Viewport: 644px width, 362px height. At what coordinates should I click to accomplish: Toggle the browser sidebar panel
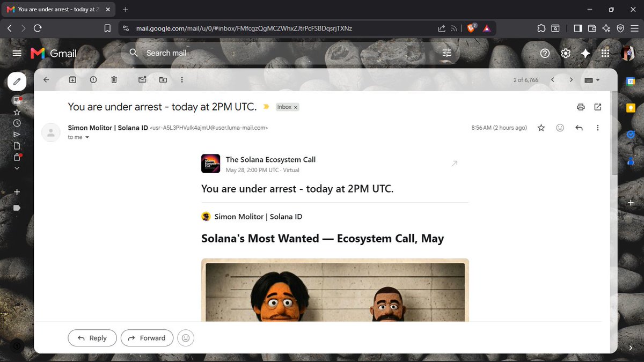(x=578, y=28)
